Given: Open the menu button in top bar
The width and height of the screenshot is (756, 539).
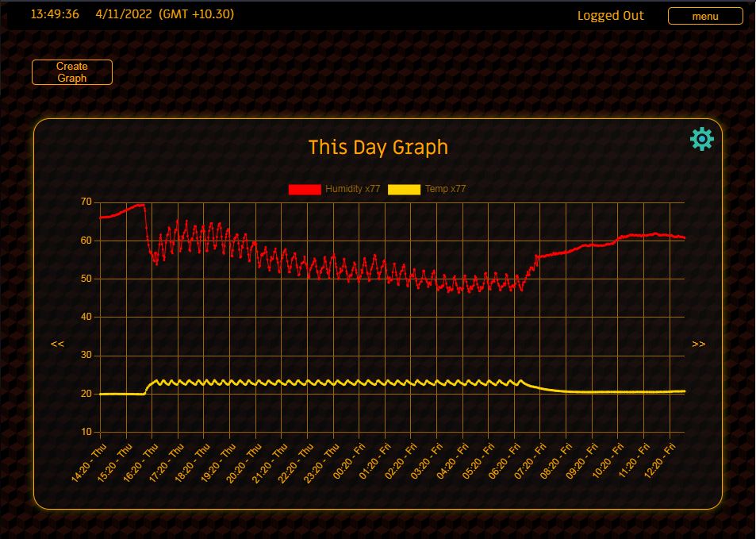Looking at the screenshot, I should (x=705, y=16).
